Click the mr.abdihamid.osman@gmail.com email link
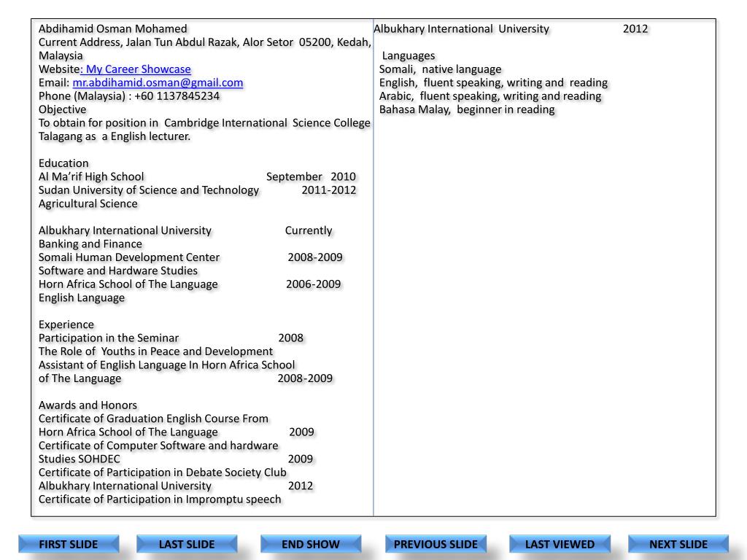 click(x=158, y=82)
